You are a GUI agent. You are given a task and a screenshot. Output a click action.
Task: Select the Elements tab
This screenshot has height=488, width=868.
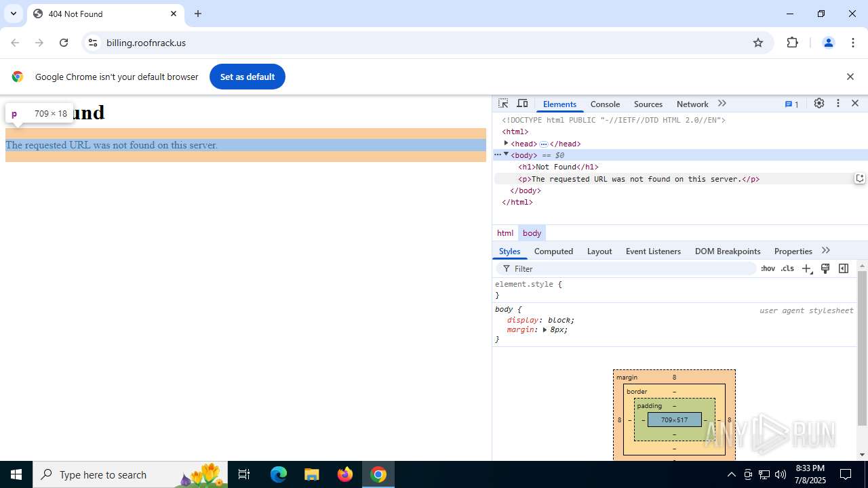click(559, 104)
